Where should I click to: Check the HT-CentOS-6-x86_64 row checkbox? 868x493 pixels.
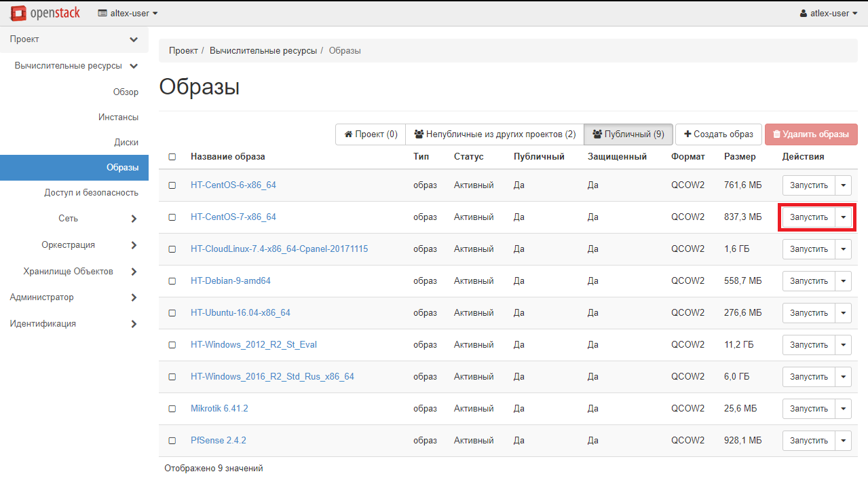[172, 185]
